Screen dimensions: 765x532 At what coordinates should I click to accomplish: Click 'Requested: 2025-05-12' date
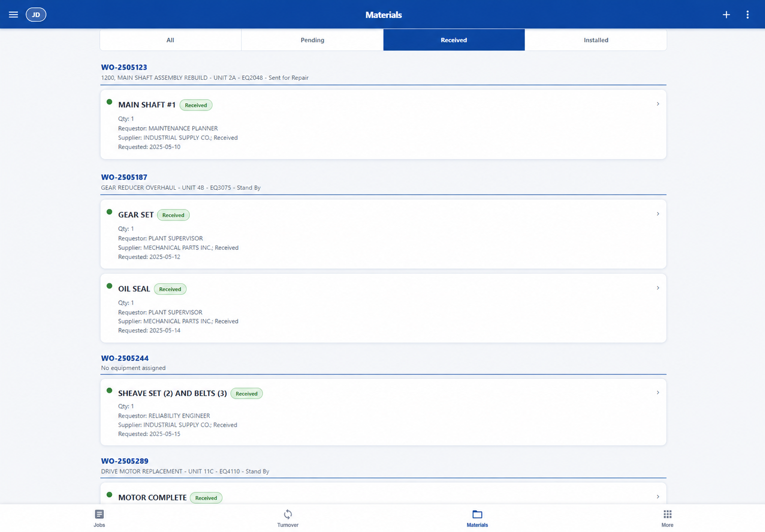[x=149, y=257]
